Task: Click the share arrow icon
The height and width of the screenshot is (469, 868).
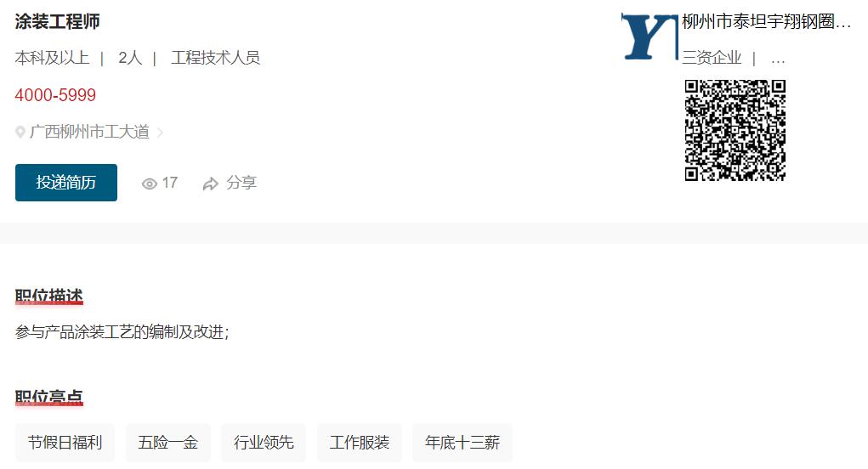Action: point(210,184)
